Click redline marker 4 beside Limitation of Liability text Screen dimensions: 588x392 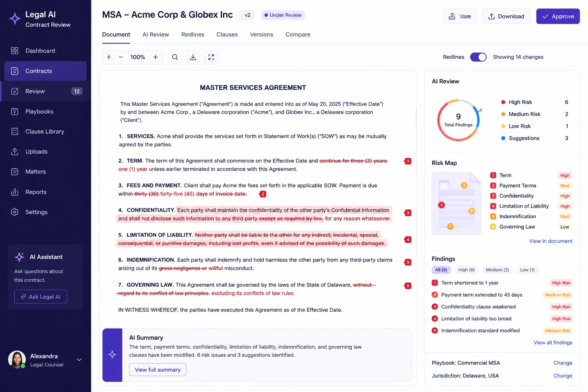408,240
